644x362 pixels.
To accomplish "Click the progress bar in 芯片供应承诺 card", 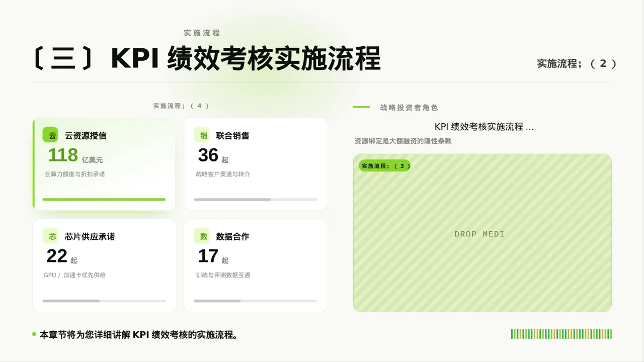I will pos(104,301).
